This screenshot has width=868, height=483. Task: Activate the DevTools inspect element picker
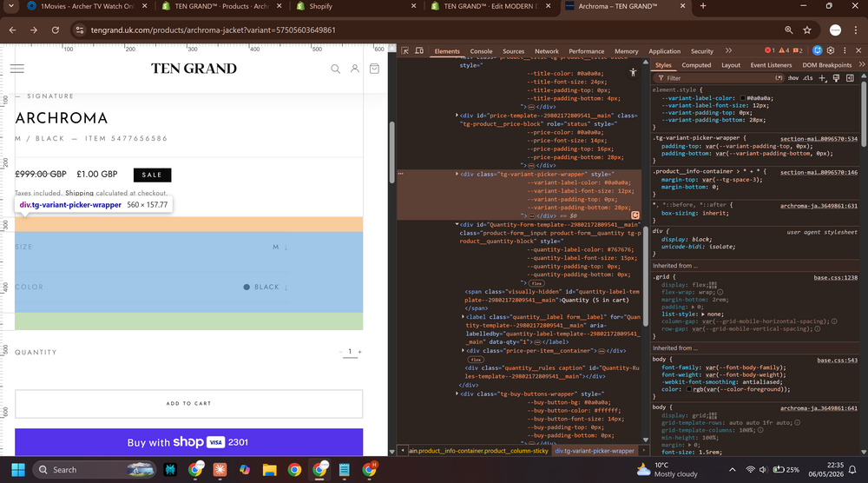click(x=405, y=50)
